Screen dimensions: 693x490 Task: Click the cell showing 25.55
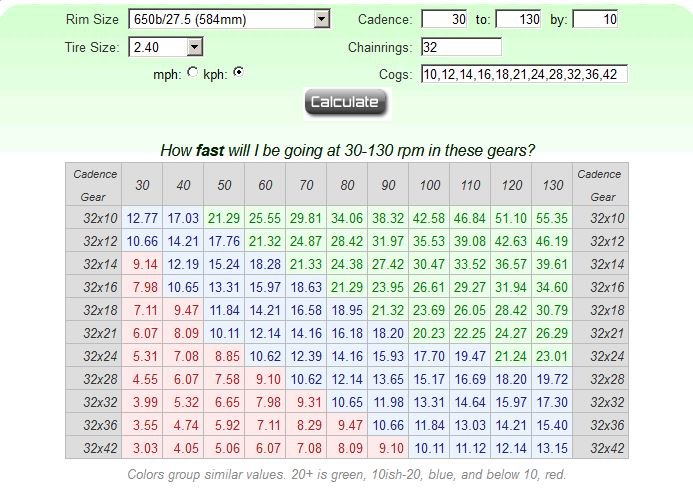(265, 218)
